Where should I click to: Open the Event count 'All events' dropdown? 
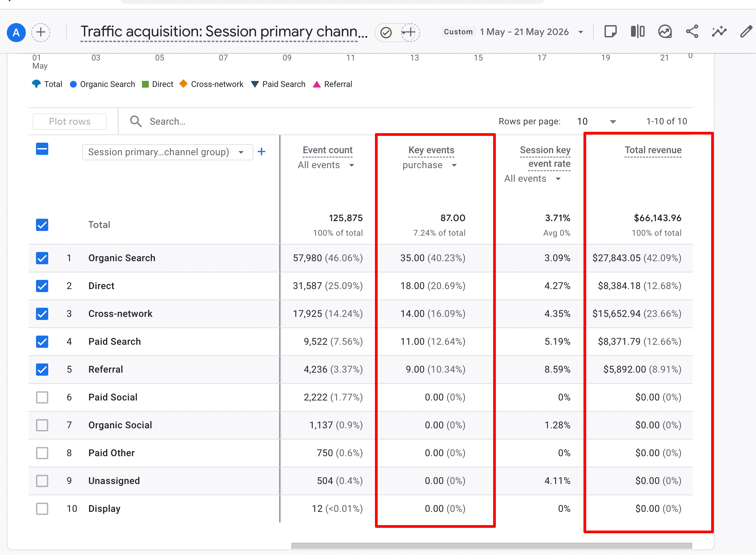point(326,165)
